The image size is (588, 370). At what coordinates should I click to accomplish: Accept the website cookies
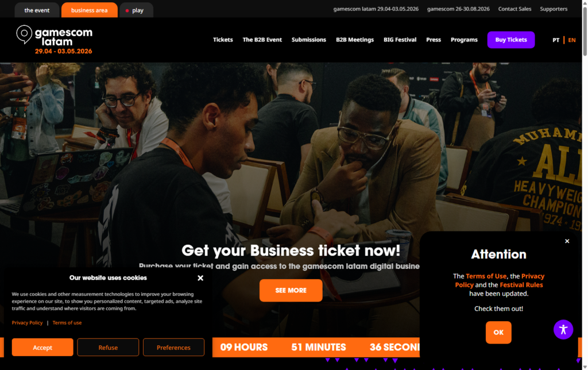coord(42,348)
